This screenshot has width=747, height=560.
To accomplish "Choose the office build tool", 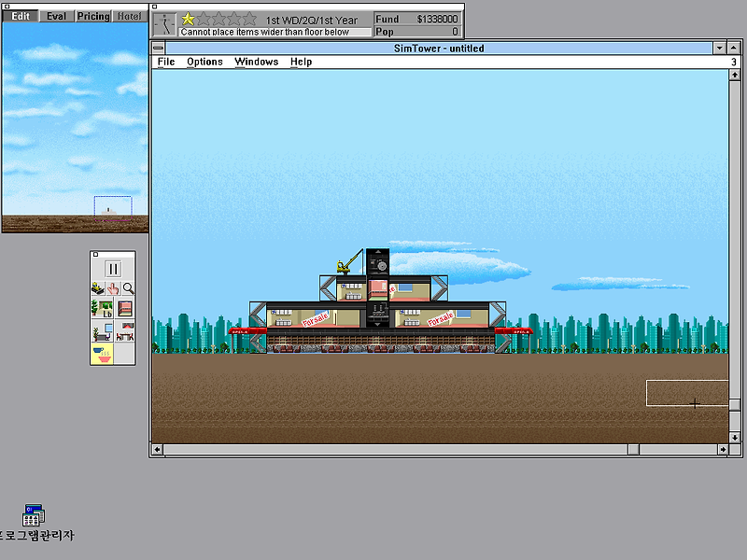I will click(102, 331).
